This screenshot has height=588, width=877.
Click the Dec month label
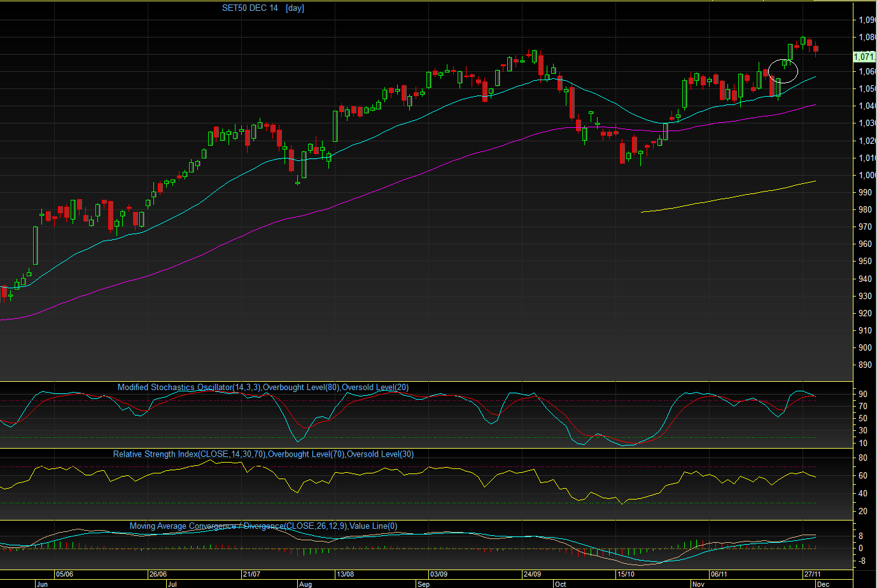click(x=823, y=584)
